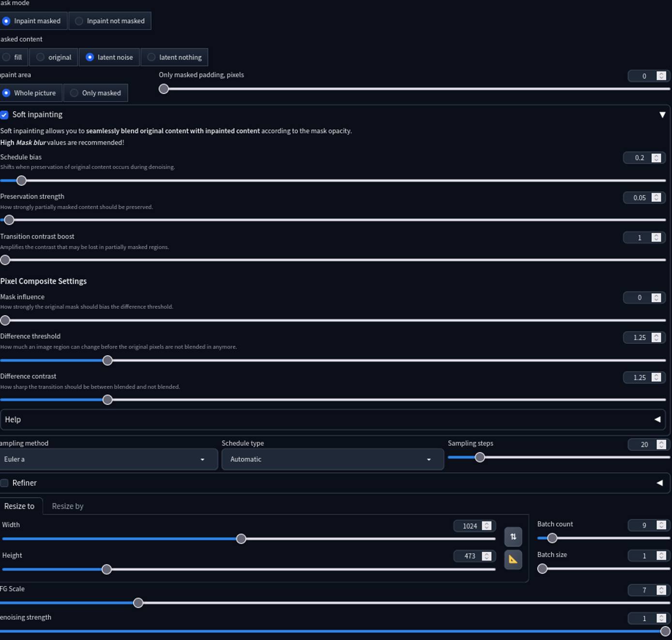Expand the Help accordion
The height and width of the screenshot is (640, 672).
pos(657,419)
